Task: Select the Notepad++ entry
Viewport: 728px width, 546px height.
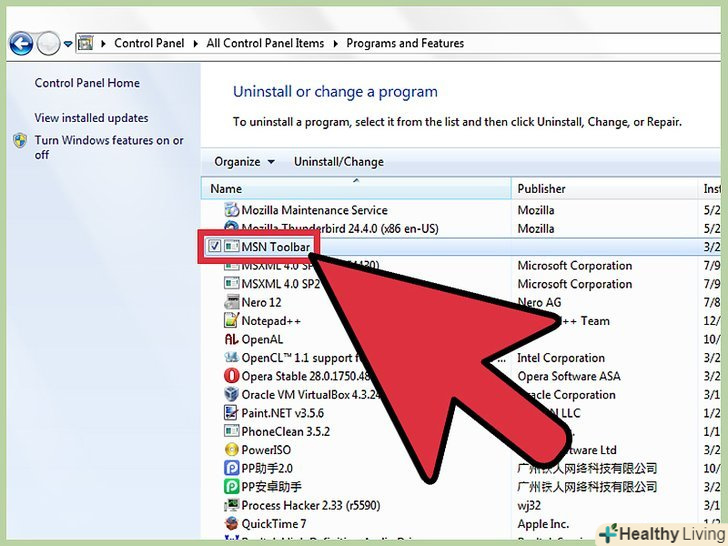Action: point(271,321)
